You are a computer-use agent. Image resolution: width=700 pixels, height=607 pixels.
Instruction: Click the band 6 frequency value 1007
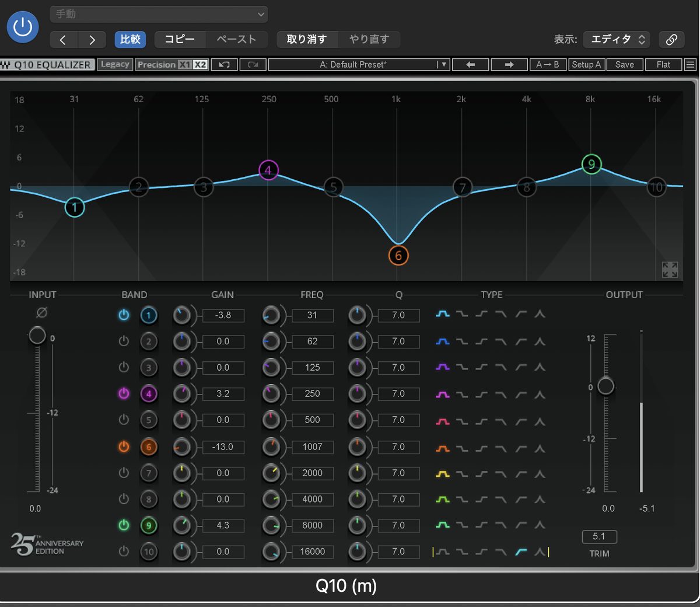312,446
